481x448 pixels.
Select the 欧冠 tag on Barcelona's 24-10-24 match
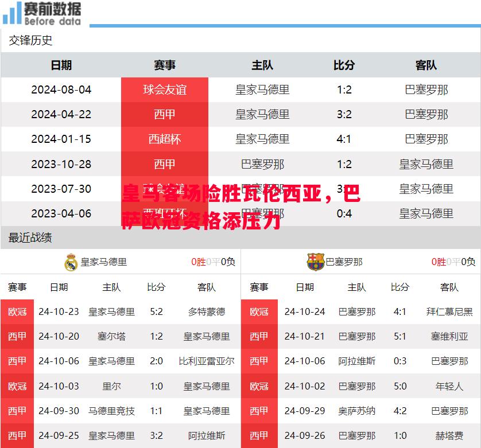[259, 311]
